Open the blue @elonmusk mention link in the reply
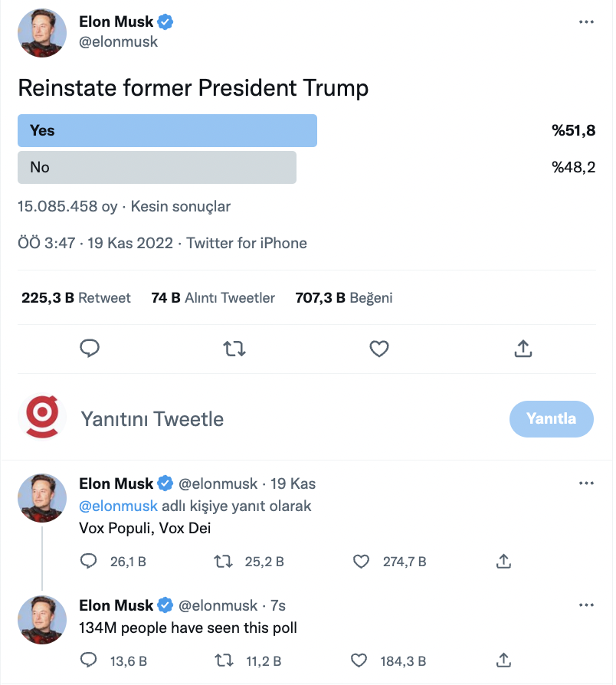 tap(118, 506)
